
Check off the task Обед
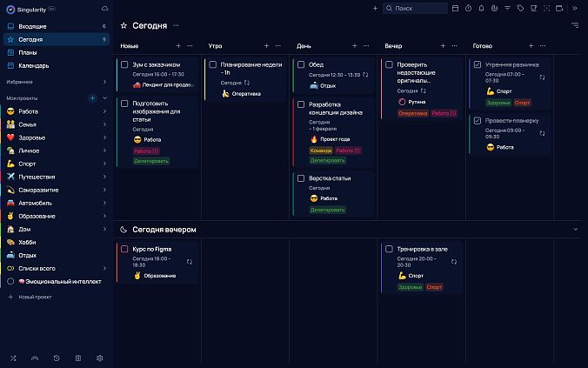(300, 64)
